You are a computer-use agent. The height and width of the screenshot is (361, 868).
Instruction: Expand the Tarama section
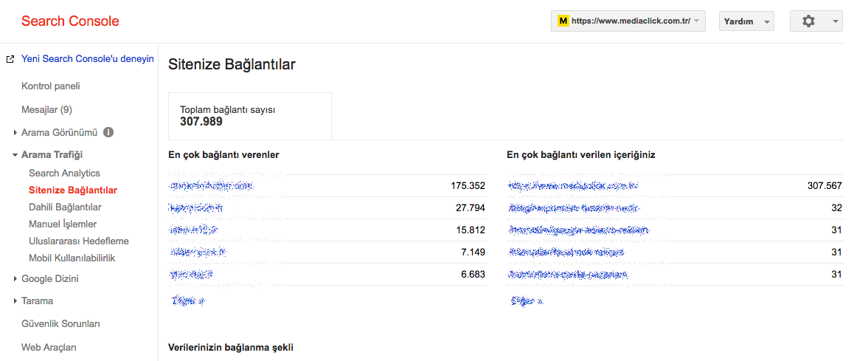click(37, 301)
